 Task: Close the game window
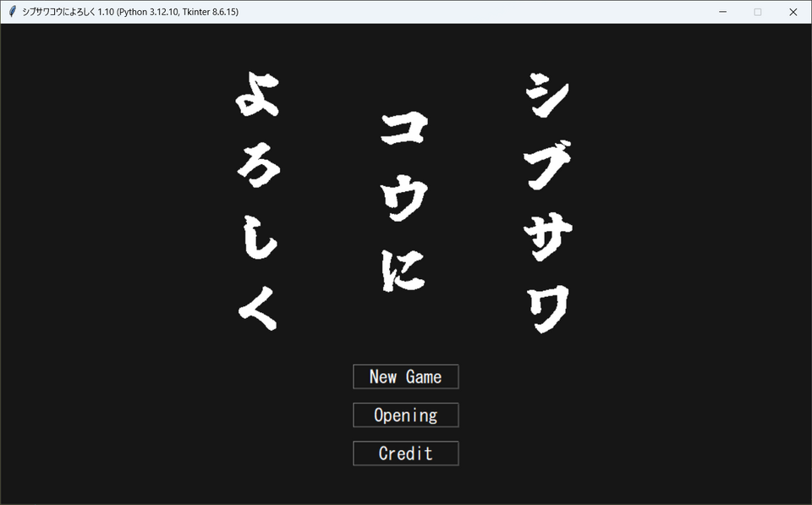point(793,12)
